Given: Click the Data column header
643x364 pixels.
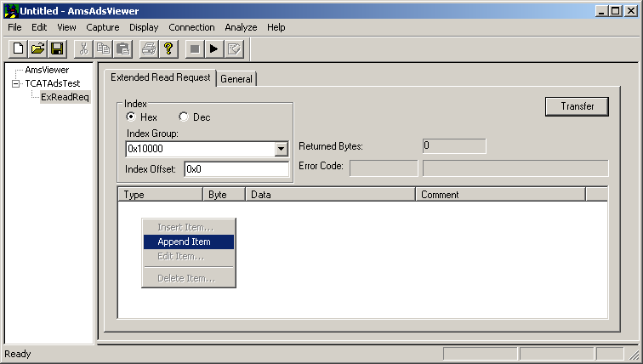Looking at the screenshot, I should 331,194.
